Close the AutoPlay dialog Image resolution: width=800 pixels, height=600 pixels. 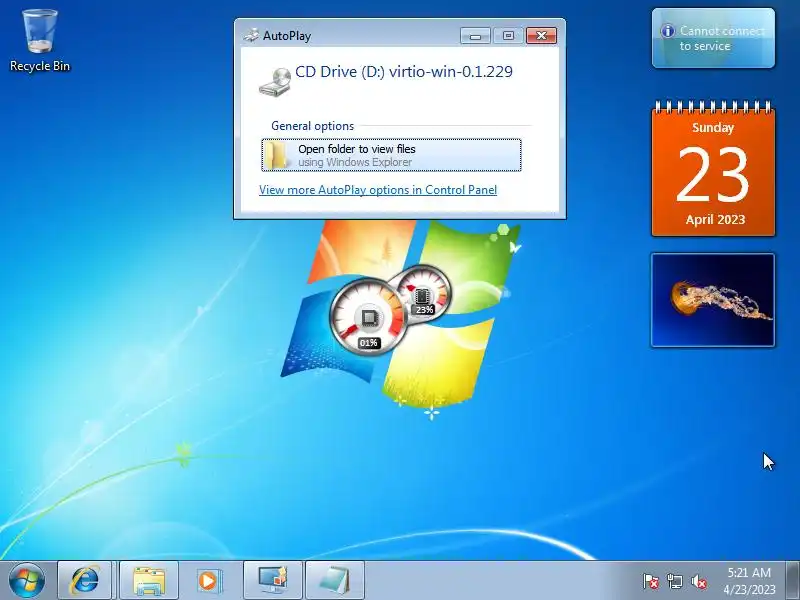pos(541,35)
